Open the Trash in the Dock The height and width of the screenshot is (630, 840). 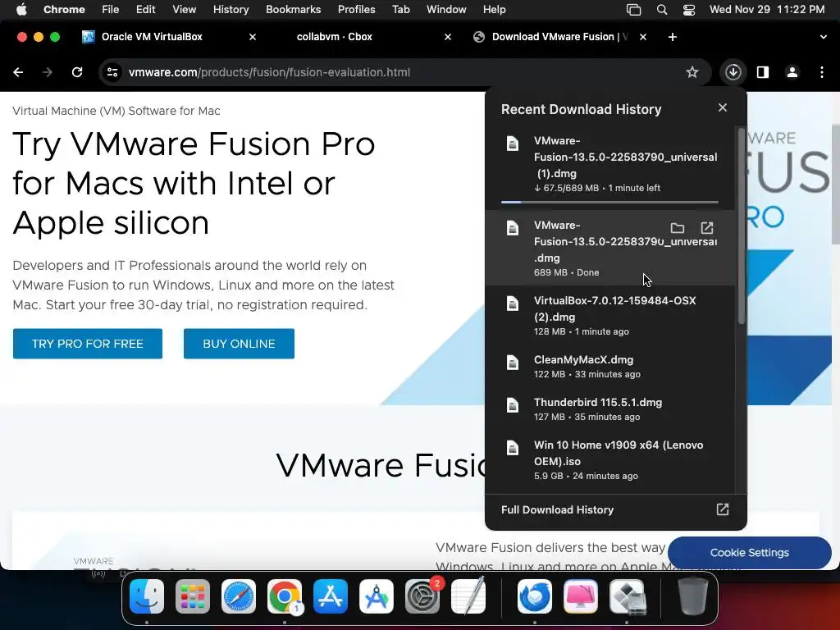tap(693, 596)
